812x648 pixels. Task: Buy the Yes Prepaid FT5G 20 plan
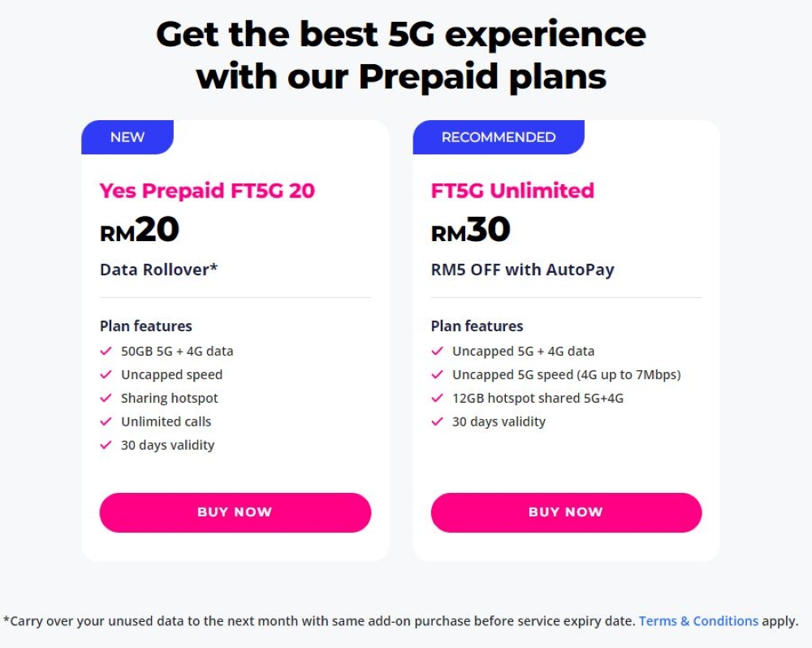pos(235,512)
